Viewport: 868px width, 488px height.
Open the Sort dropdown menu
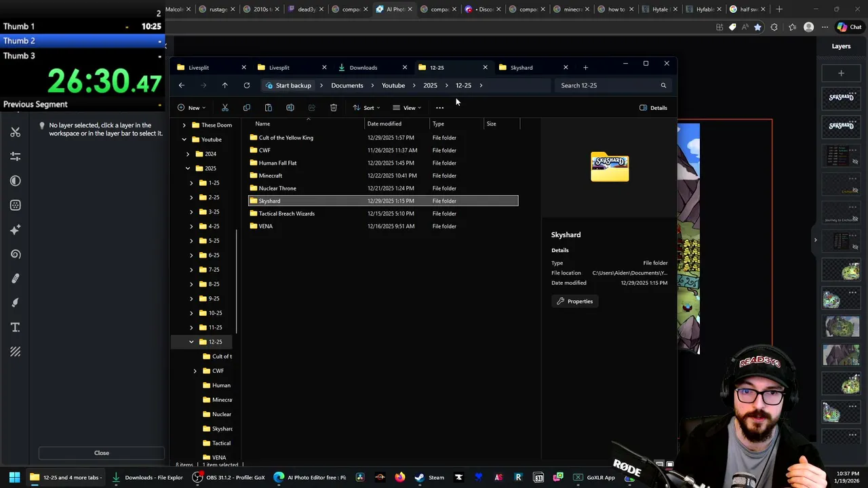(x=367, y=108)
